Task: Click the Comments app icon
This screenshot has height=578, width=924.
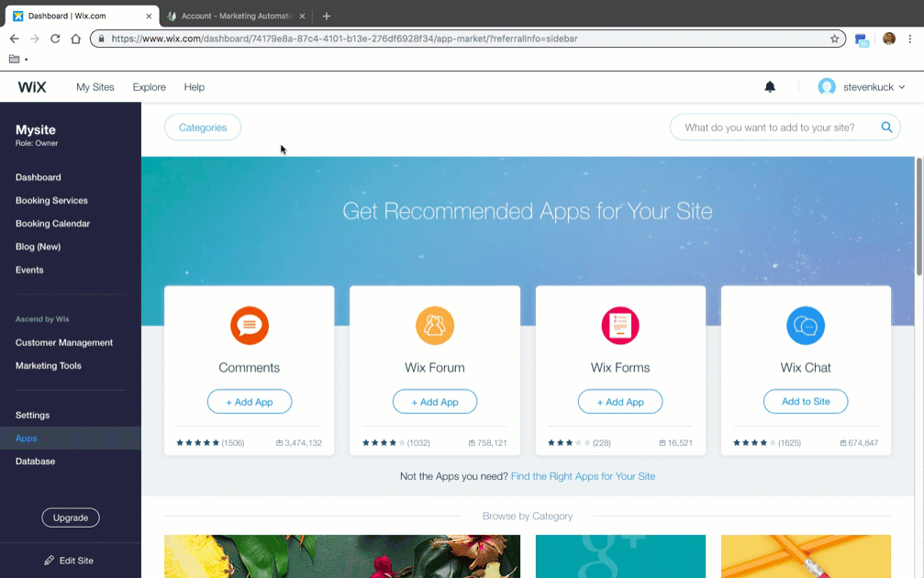Action: coord(250,326)
